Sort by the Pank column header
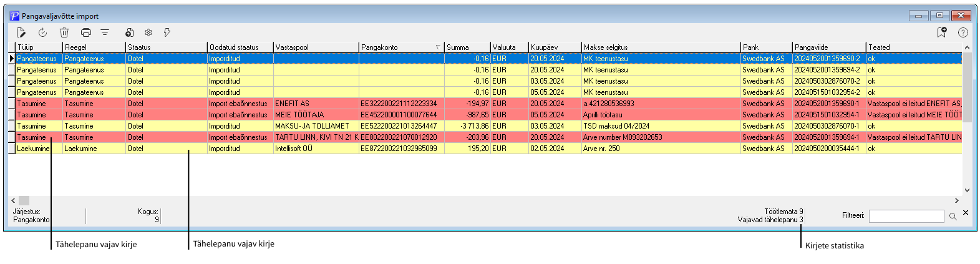Screen dimensions: 980x264 point(766,47)
